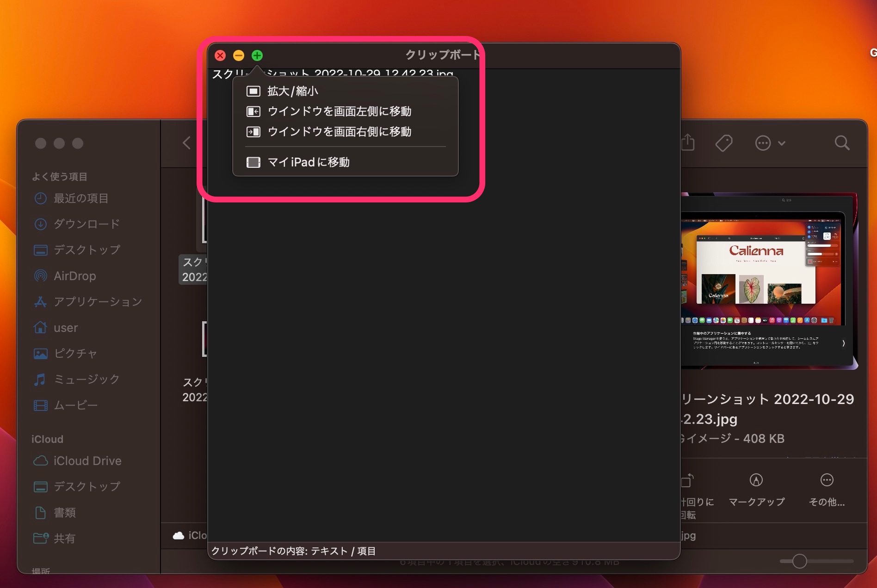Select デスクトップ under よく使う項目
This screenshot has width=877, height=588.
point(77,250)
